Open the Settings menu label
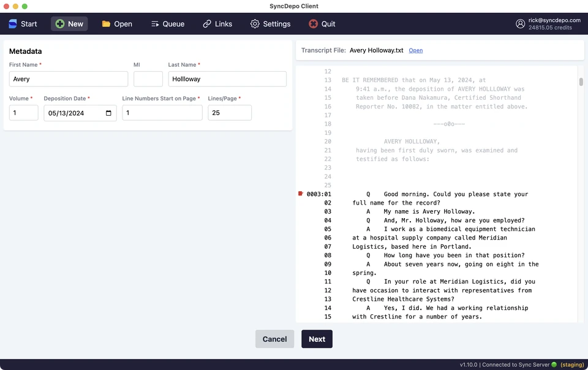 [x=277, y=24]
